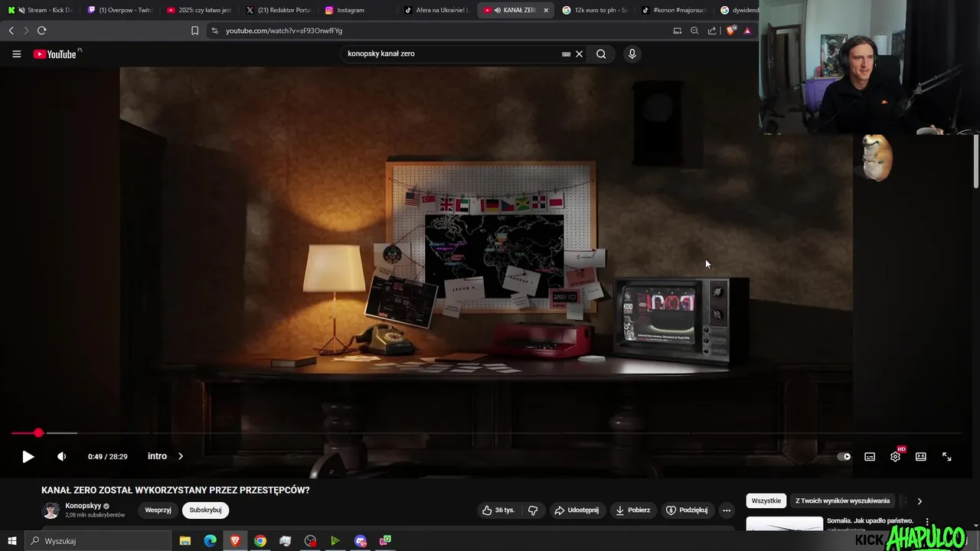
Task: Click the page's vertical scrollbar
Action: (976, 161)
